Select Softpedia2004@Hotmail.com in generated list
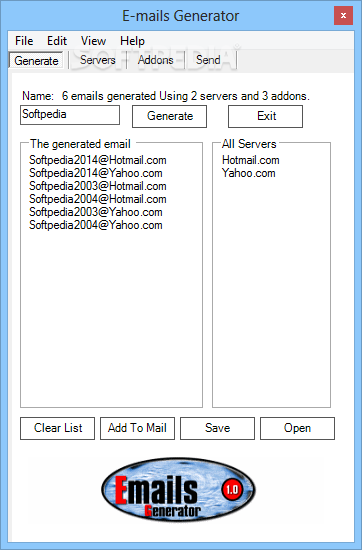This screenshot has height=550, width=362. click(x=98, y=199)
